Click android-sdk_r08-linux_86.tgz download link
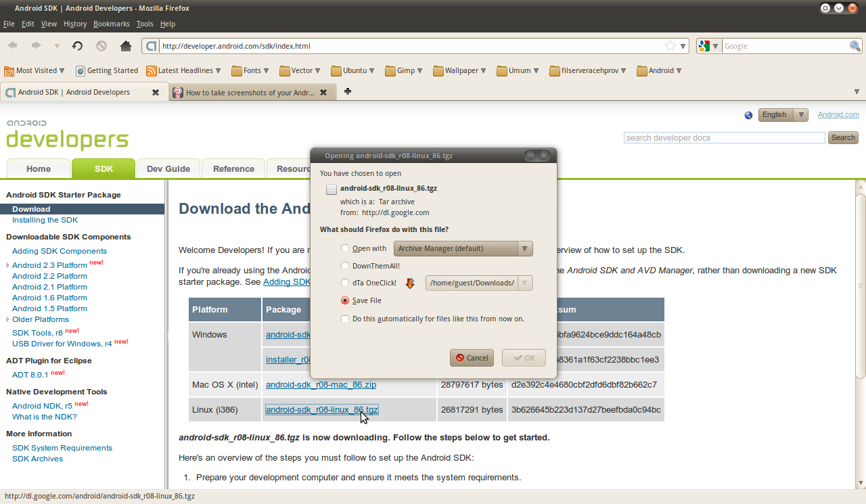 [322, 409]
